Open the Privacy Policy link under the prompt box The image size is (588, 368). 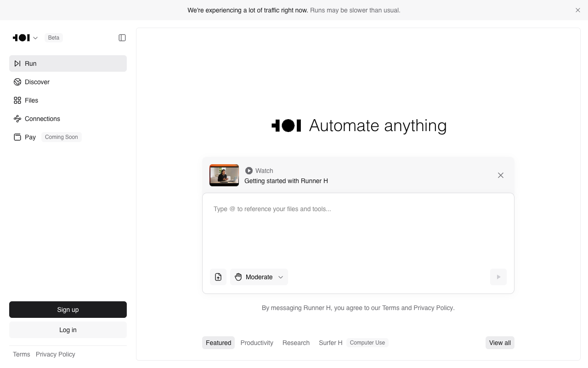(x=433, y=308)
